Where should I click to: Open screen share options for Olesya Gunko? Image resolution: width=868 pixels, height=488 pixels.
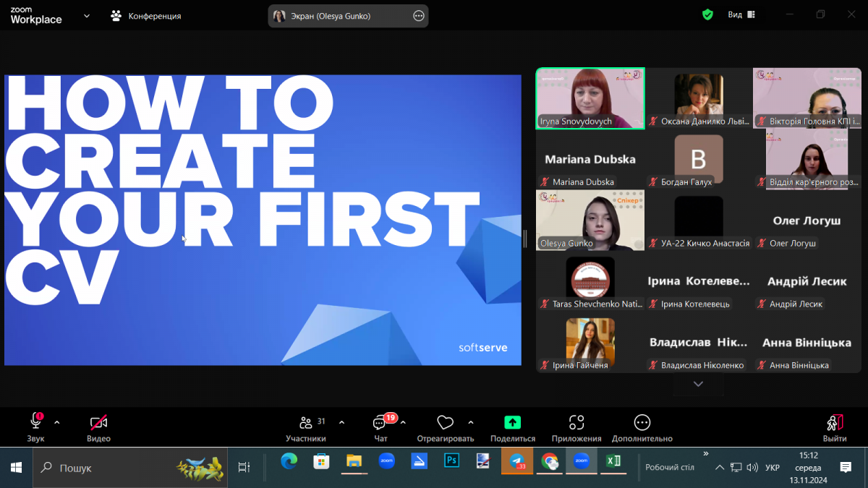[418, 16]
